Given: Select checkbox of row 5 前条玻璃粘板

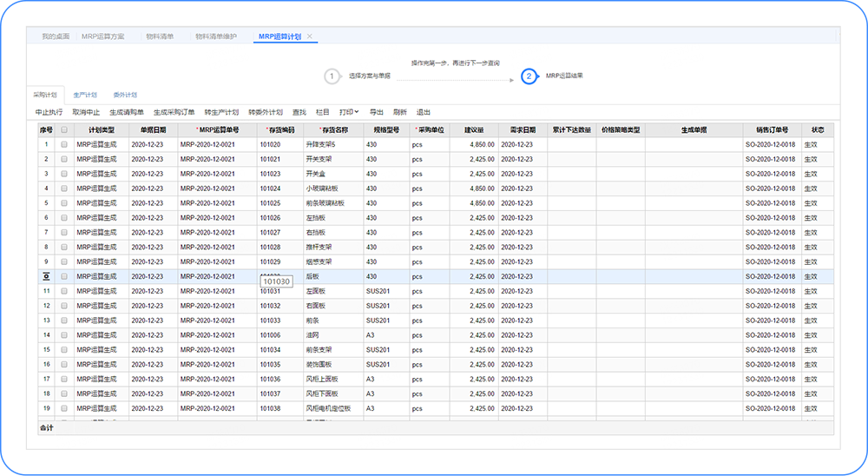Looking at the screenshot, I should click(63, 203).
